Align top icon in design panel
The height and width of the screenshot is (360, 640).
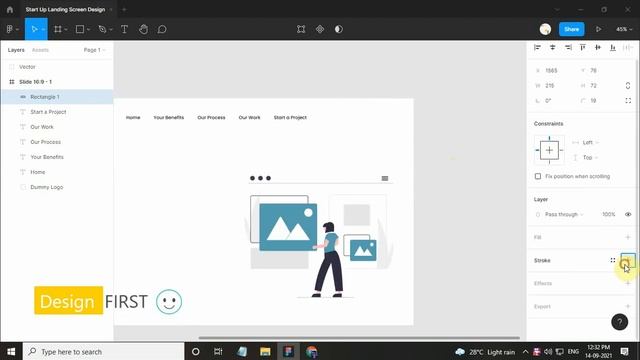(583, 48)
